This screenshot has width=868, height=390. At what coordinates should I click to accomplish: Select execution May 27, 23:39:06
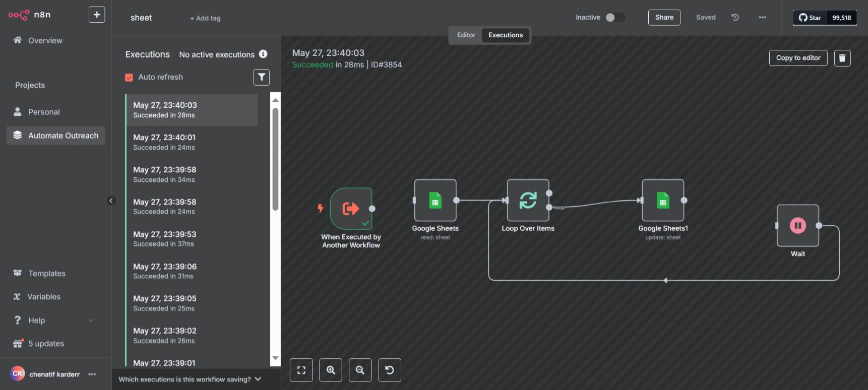click(192, 271)
